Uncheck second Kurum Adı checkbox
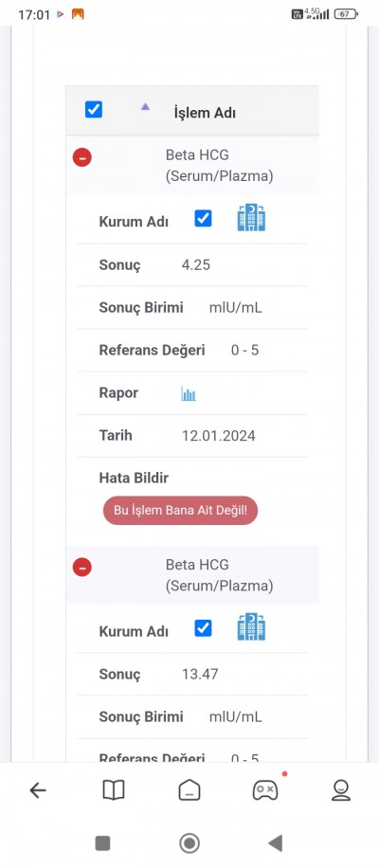379x868 pixels. coord(203,627)
